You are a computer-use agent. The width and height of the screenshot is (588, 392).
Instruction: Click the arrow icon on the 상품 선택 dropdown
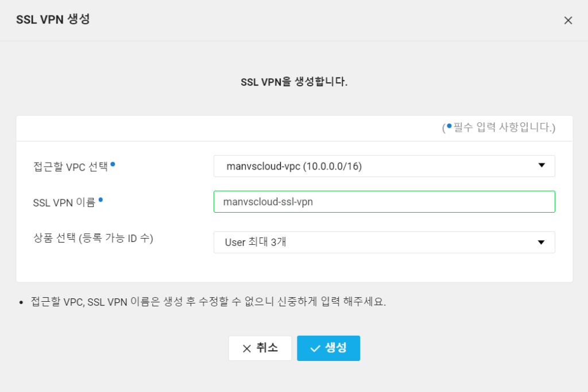(x=540, y=242)
